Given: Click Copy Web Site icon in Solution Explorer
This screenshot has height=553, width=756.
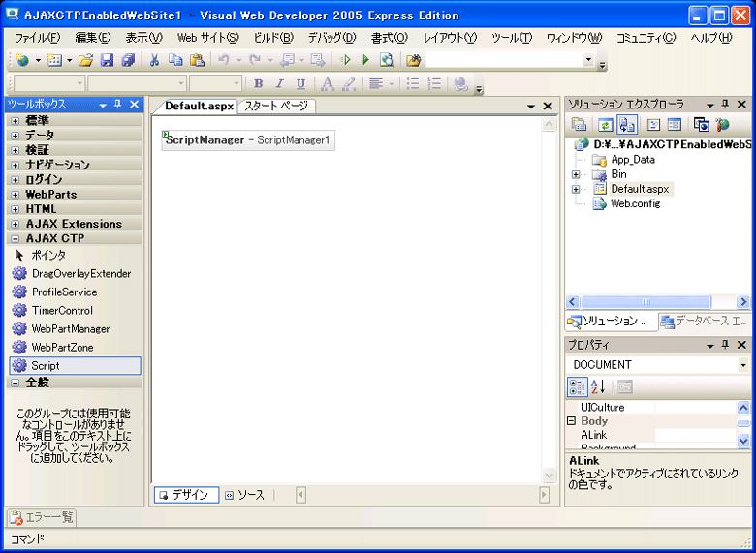Looking at the screenshot, I should point(701,125).
